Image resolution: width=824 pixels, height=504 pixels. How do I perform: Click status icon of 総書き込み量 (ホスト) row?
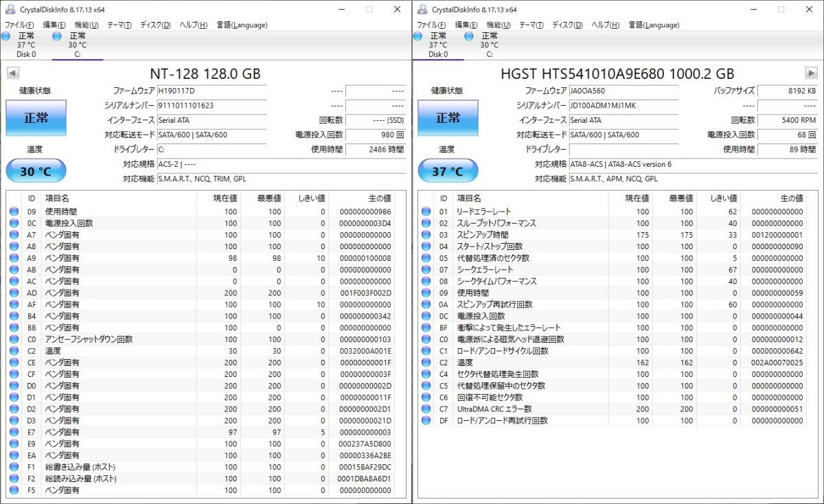14,467
